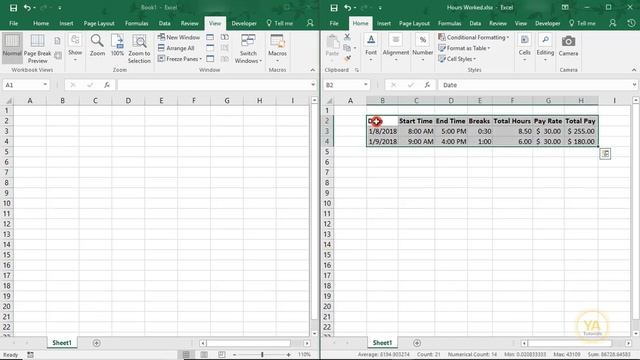Screen dimensions: 640x360
Task: Click Zoom to Selection in Book1 ribbon
Action: (139, 48)
